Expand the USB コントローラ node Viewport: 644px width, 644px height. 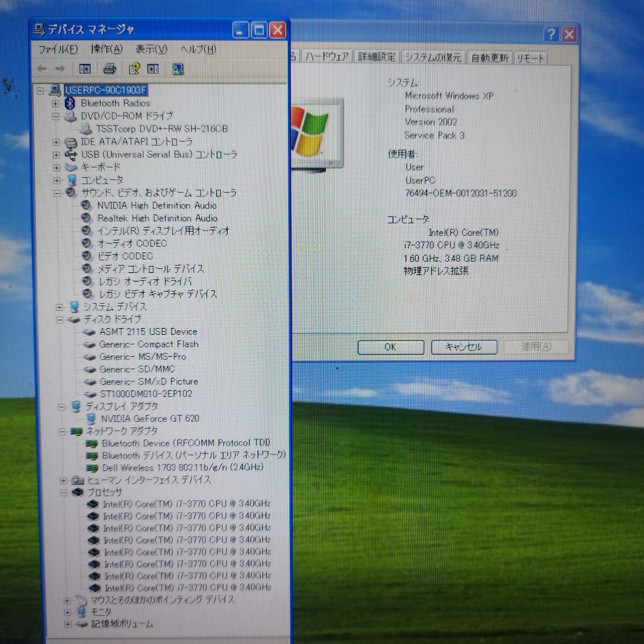(x=56, y=155)
